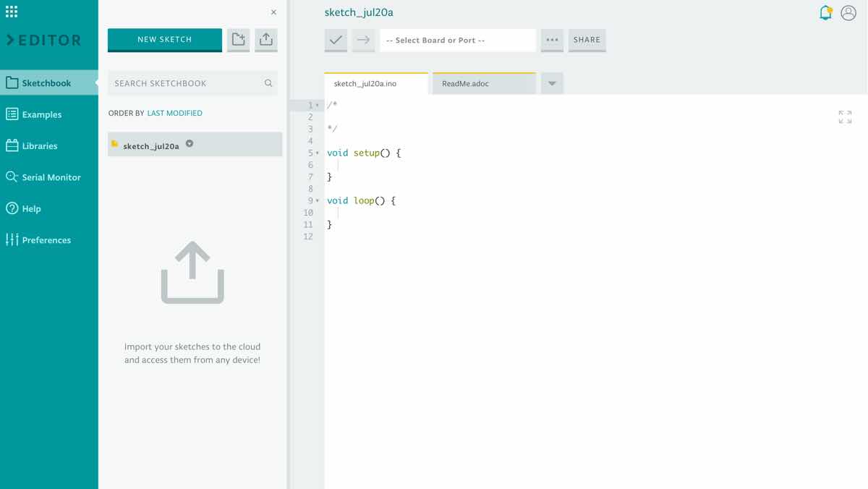This screenshot has width=868, height=489.
Task: Open the user profile icon
Action: [848, 12]
